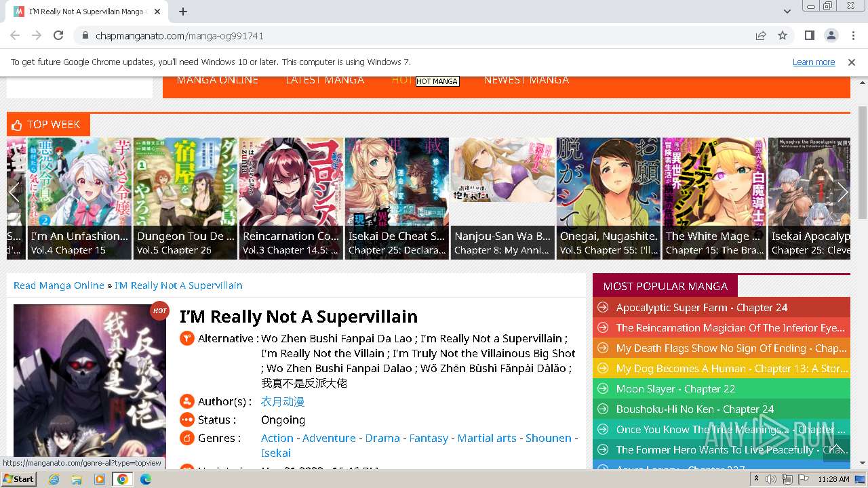Open the Dungeon Tou De manga thumbnail

[x=185, y=198]
